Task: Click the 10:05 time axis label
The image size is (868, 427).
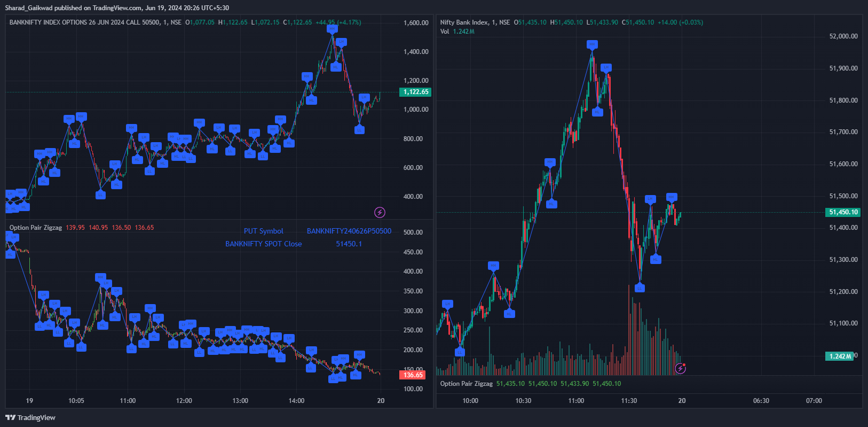Action: (x=76, y=401)
